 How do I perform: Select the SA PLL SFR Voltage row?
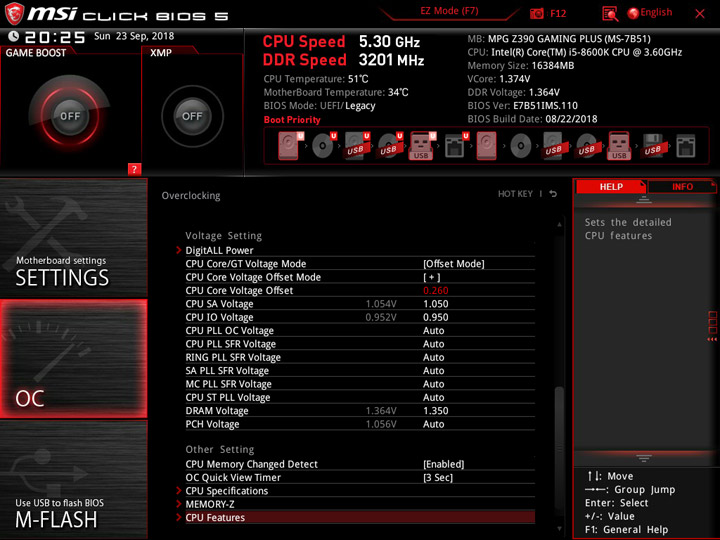point(360,371)
